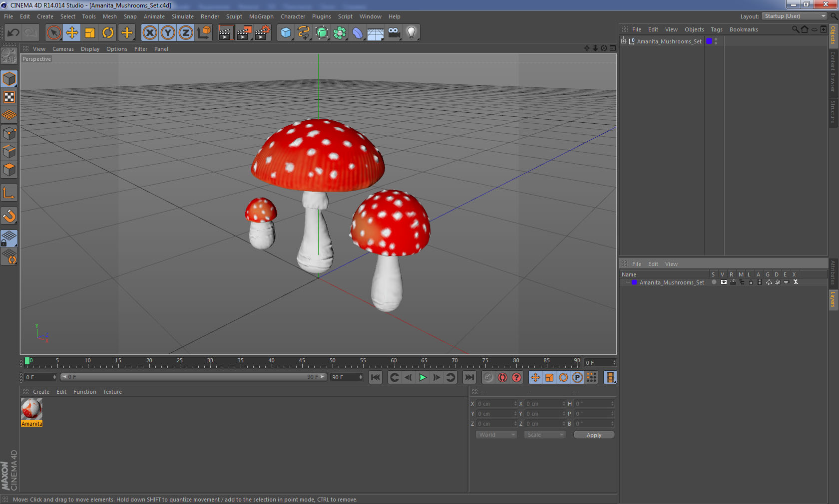The width and height of the screenshot is (839, 504).
Task: Switch to Model mode in left palette
Action: point(9,79)
